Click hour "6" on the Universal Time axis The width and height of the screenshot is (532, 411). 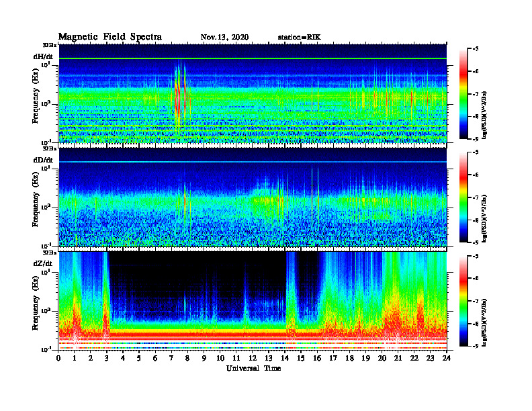coord(155,358)
